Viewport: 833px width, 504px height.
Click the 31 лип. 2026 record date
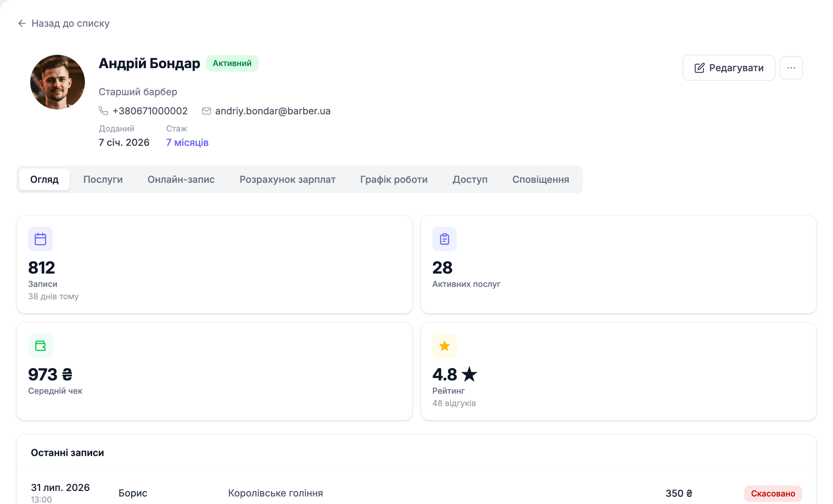[60, 488]
